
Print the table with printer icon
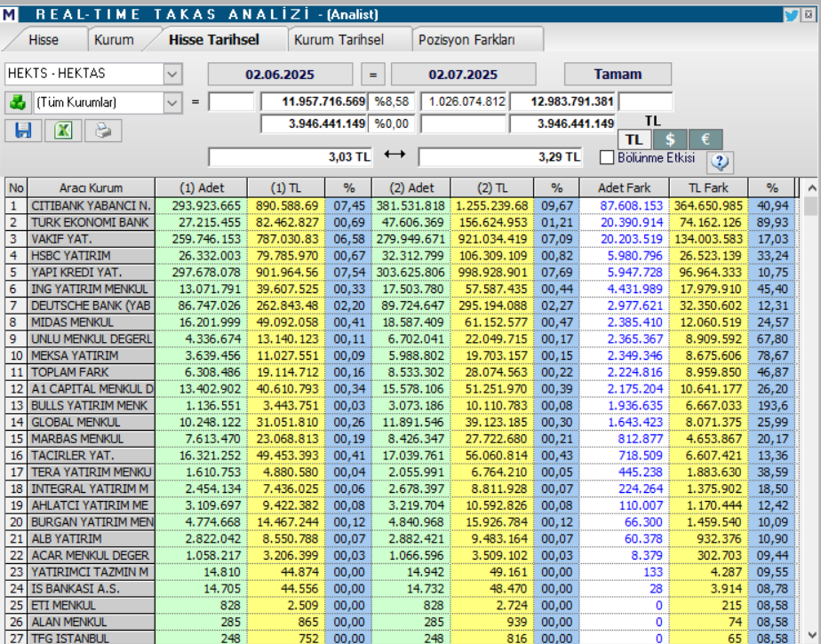pos(103,131)
